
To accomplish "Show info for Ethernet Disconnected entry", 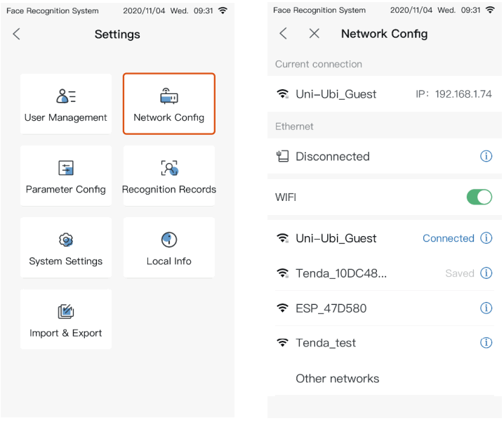I will [486, 157].
